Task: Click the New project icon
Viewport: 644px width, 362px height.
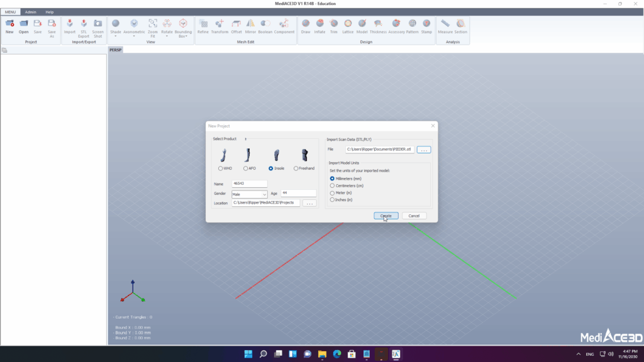Action: coord(9,26)
